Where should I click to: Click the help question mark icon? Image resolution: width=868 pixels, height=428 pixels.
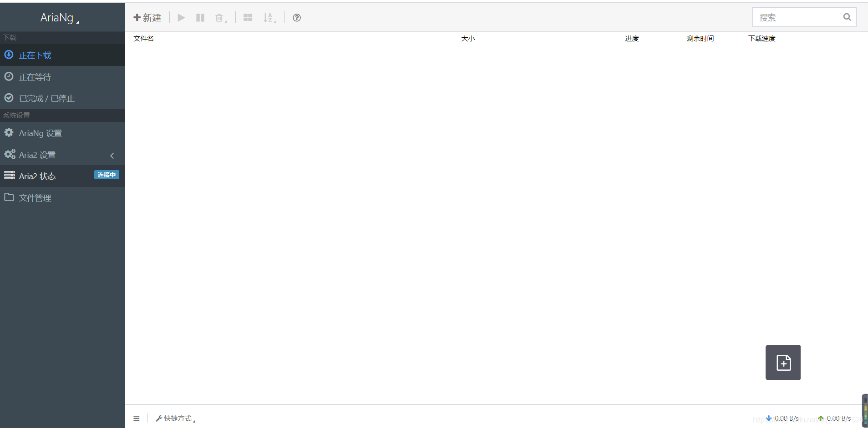tap(297, 18)
